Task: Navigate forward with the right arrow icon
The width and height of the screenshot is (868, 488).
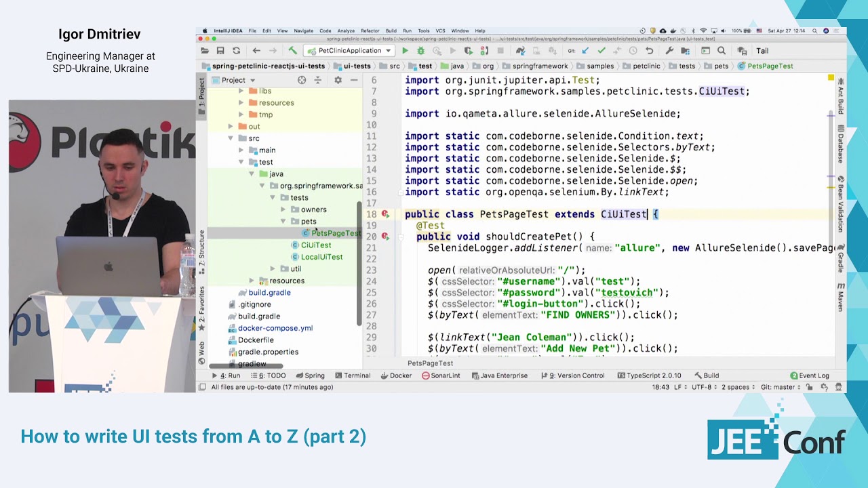Action: pos(273,51)
